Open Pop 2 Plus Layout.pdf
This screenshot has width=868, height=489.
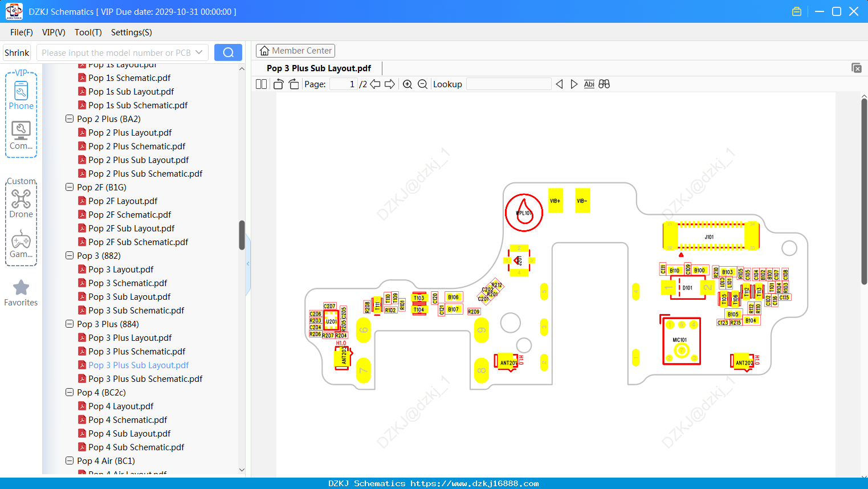tap(130, 132)
